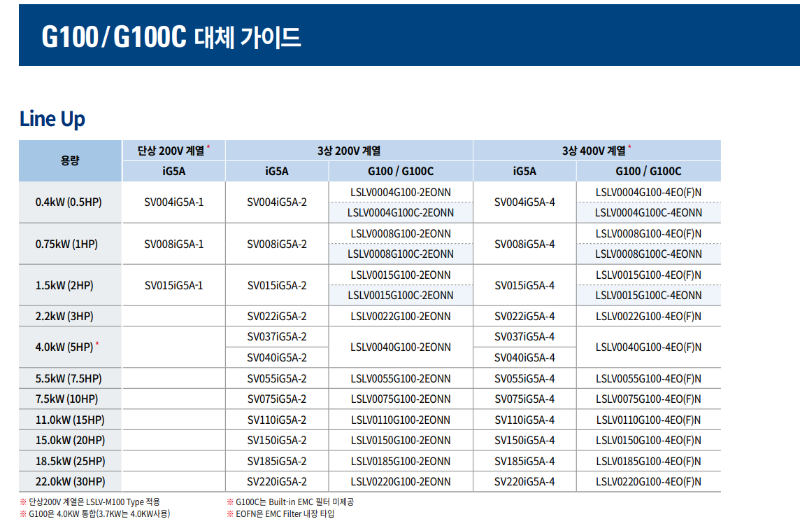Select model SV008iG5A-1
800x531 pixels.
coord(174,244)
